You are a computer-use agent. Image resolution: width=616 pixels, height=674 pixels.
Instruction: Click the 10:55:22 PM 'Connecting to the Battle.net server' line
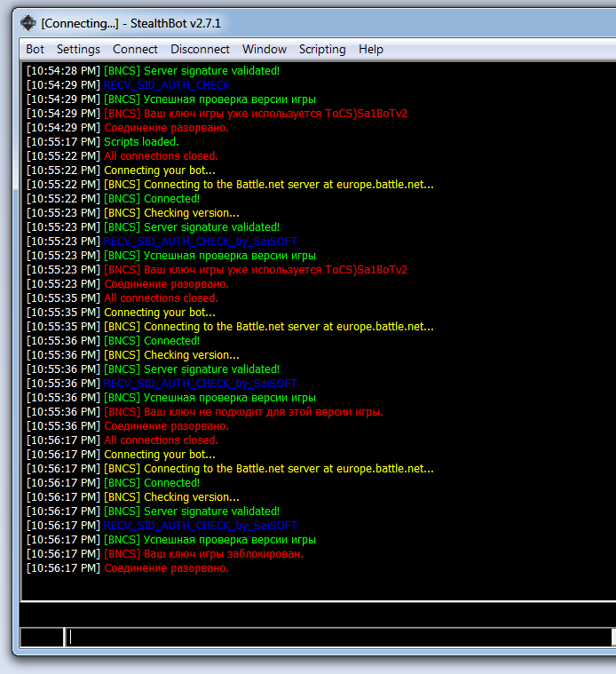(x=230, y=185)
